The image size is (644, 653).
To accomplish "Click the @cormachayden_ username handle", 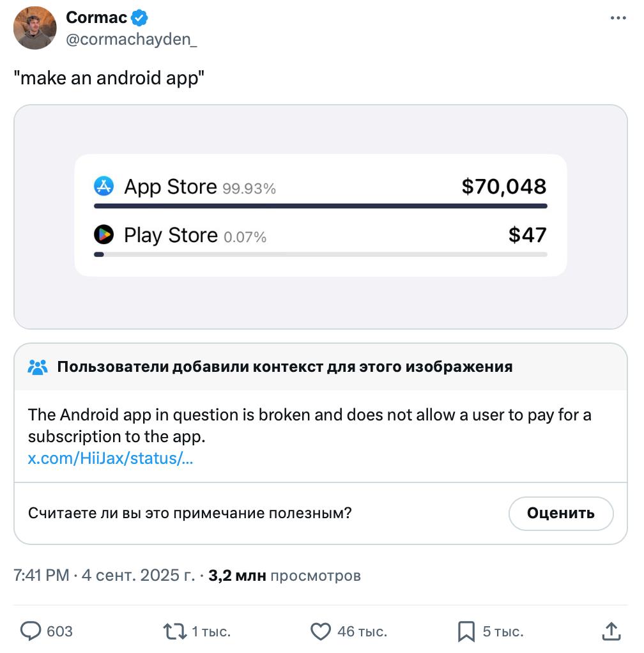I will click(x=132, y=39).
